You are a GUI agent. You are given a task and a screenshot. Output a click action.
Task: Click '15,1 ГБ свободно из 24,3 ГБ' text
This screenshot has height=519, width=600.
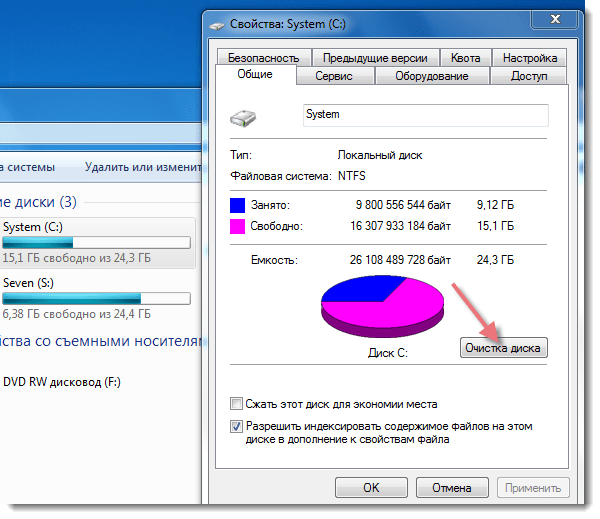pyautogui.click(x=77, y=258)
